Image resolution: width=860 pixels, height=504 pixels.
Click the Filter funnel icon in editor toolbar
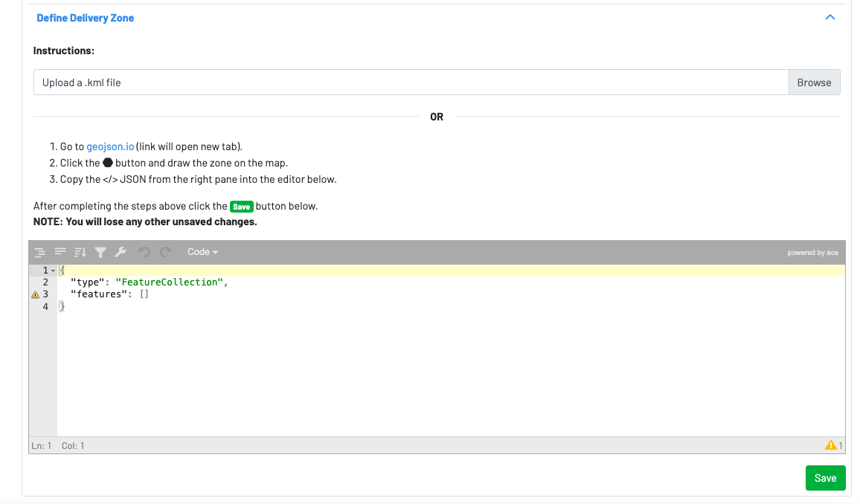(x=100, y=252)
